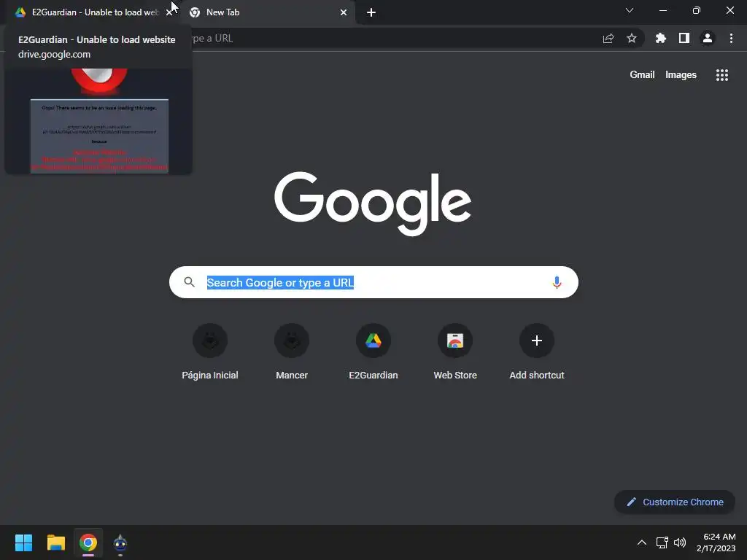Open E2Guardian Drive shortcut

pyautogui.click(x=373, y=352)
